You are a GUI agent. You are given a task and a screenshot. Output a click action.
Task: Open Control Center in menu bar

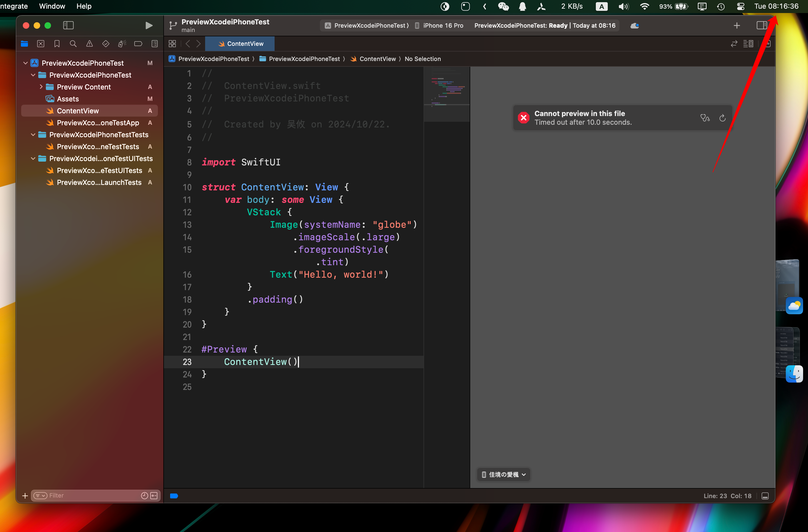coord(740,7)
